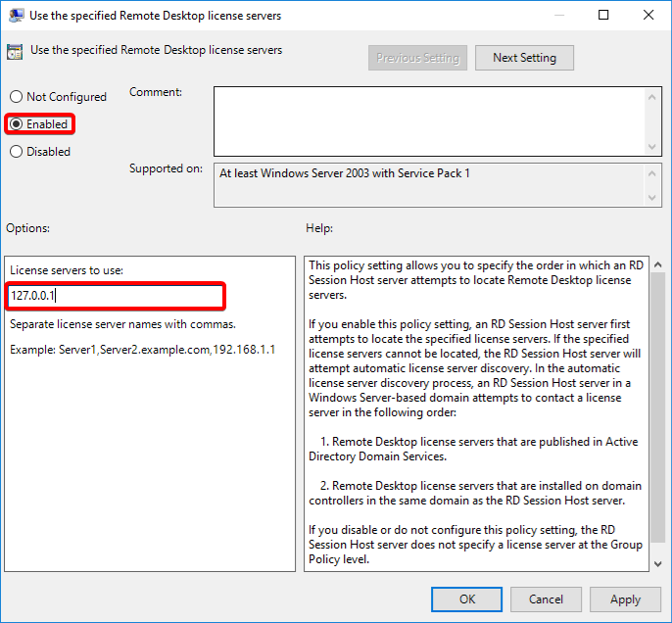
Task: Select the Not Configured radio button
Action: click(16, 97)
